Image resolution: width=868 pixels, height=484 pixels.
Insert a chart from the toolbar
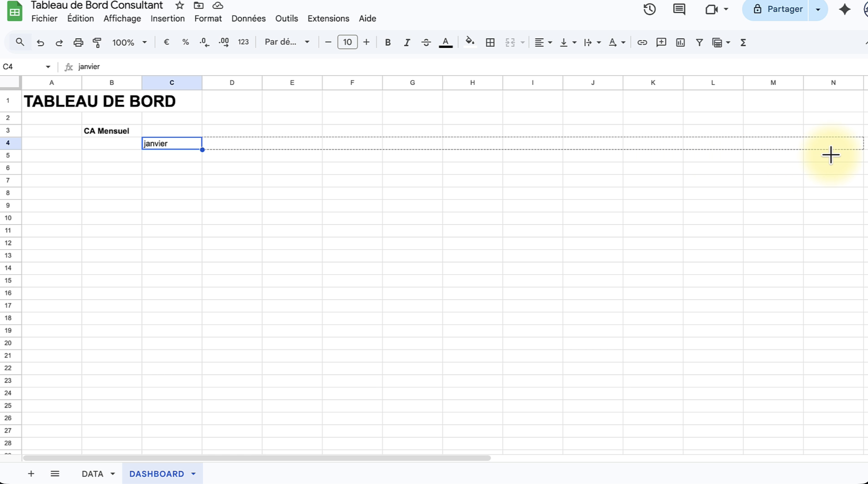click(x=680, y=43)
